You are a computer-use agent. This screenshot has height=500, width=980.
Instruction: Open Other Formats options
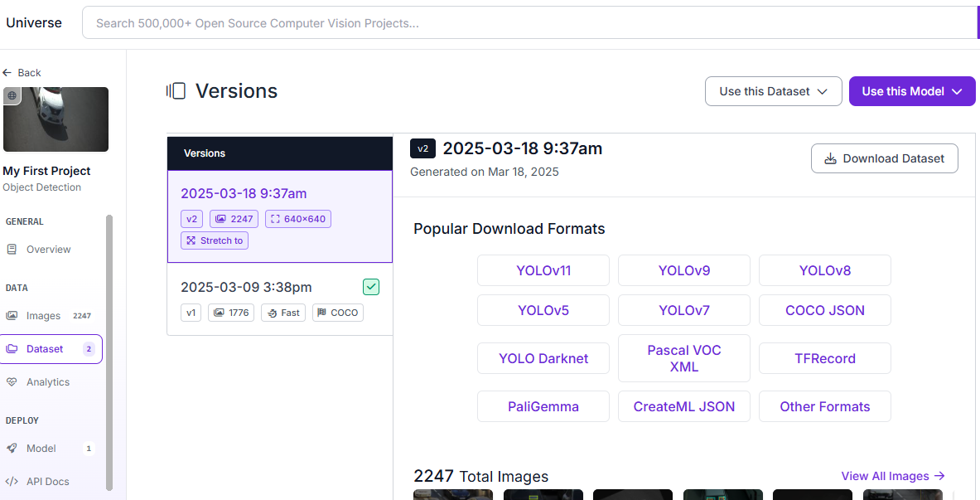[825, 407]
